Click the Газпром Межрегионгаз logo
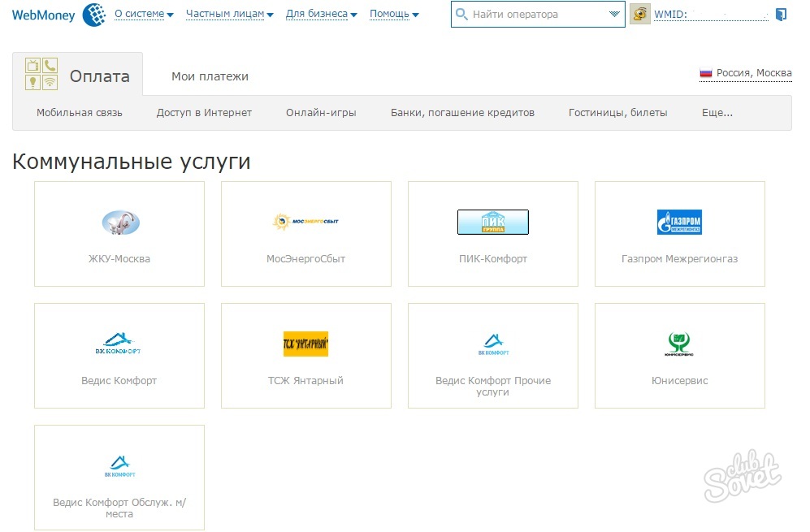810x532 pixels. (x=679, y=222)
